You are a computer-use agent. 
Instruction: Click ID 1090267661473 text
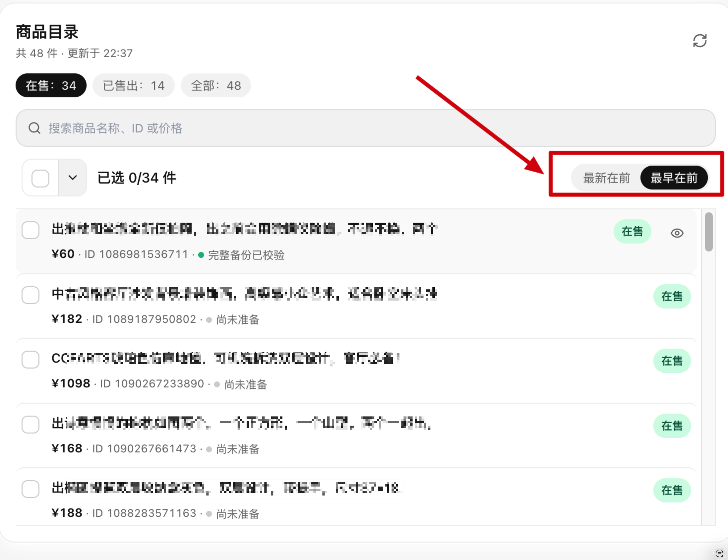pos(144,449)
